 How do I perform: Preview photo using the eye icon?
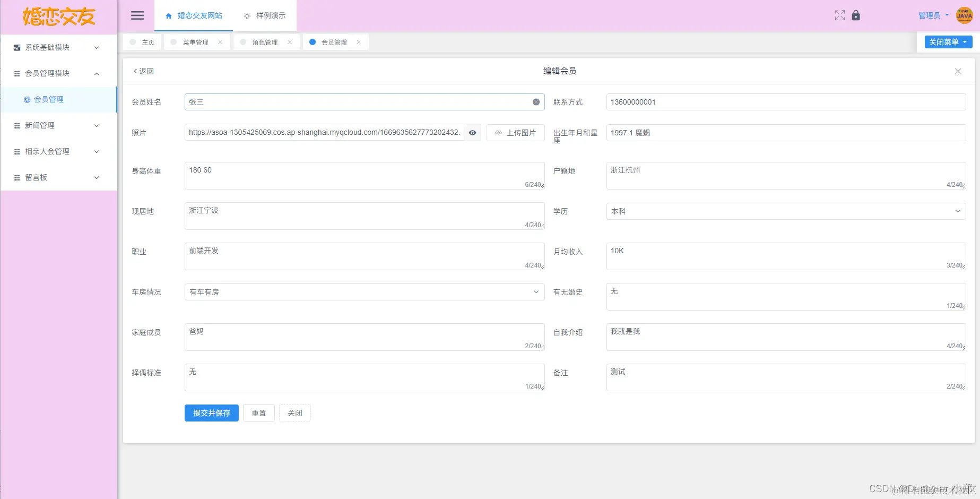[472, 133]
